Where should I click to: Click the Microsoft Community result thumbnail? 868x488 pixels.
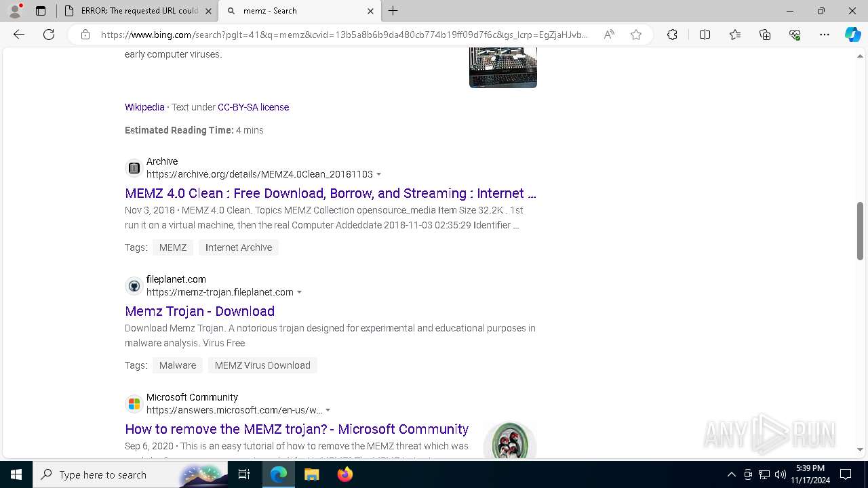[x=510, y=441]
